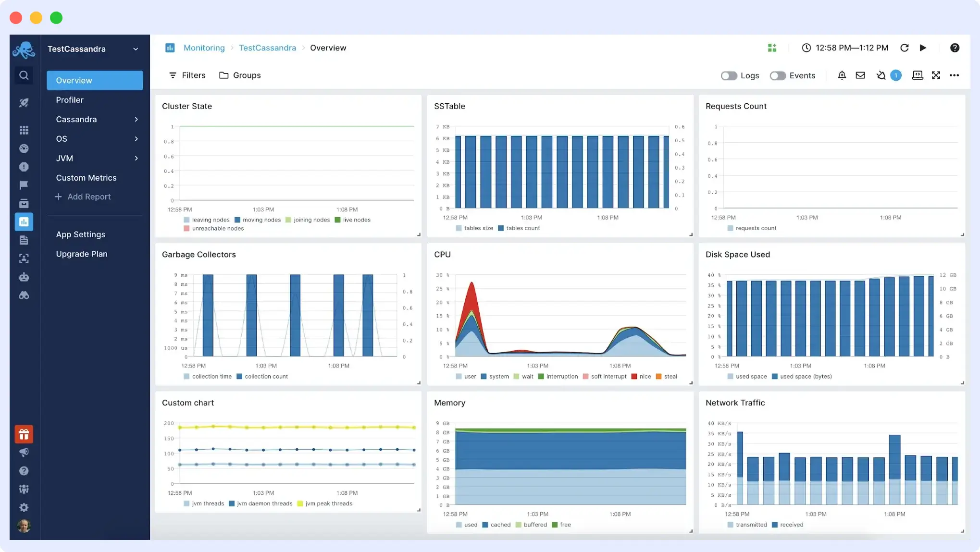
Task: Open the binoculars icon in sidebar
Action: click(x=24, y=295)
